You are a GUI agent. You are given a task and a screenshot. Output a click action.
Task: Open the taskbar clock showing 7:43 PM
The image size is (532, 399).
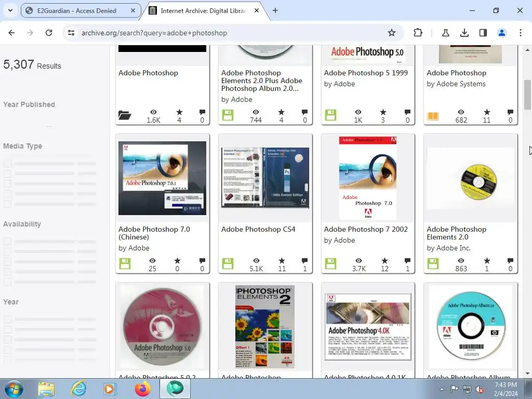tap(506, 389)
